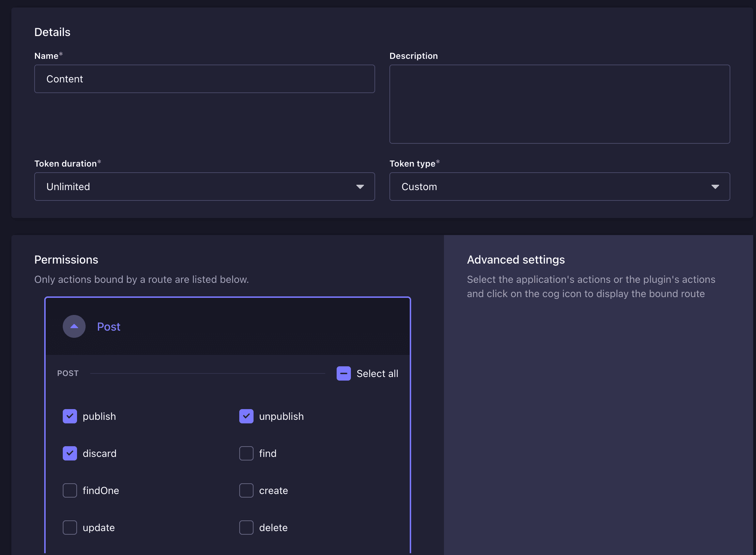Click the unpublish label text
This screenshot has width=756, height=555.
(x=282, y=417)
